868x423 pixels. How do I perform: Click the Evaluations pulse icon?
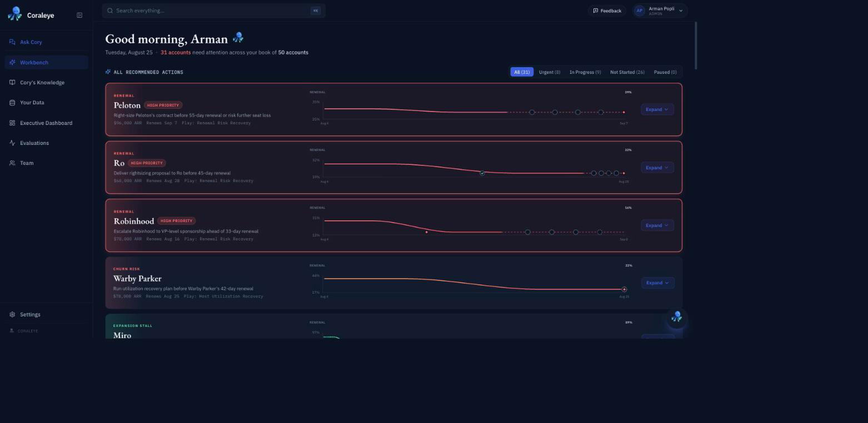[12, 143]
